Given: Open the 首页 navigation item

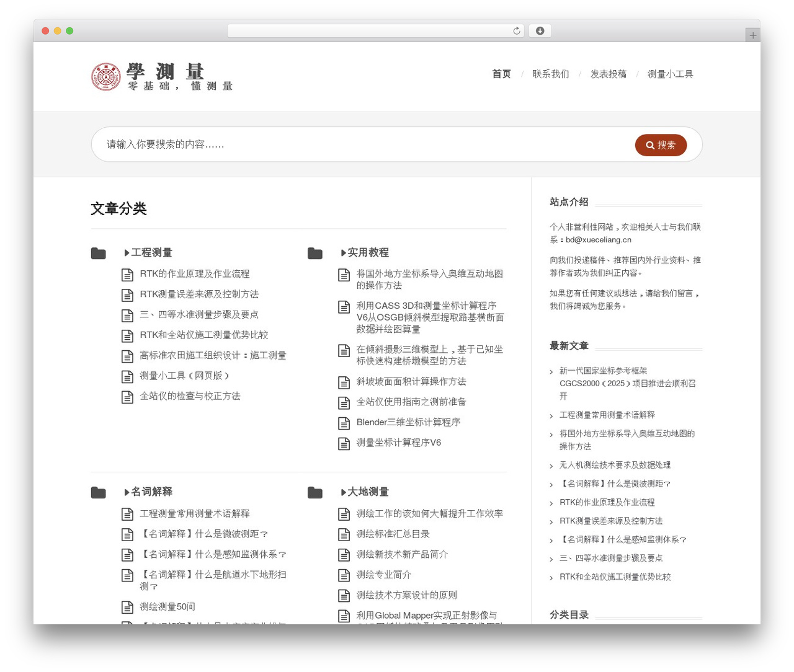Looking at the screenshot, I should [501, 74].
